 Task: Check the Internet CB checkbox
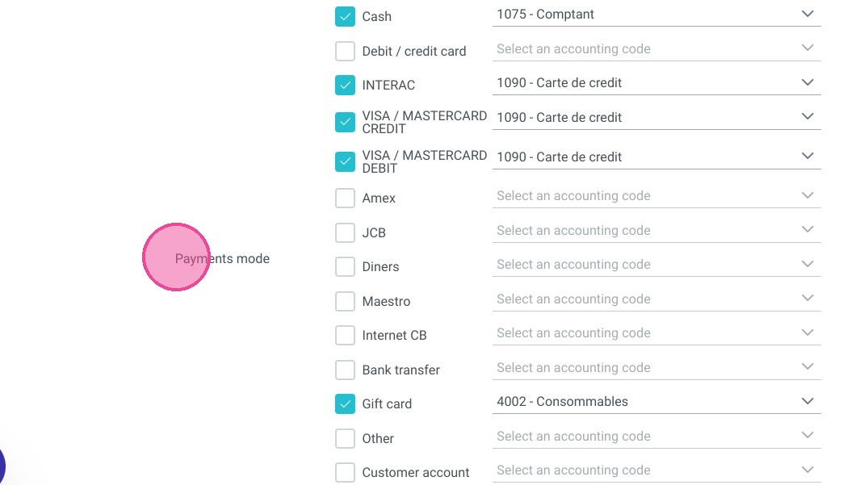coord(345,335)
